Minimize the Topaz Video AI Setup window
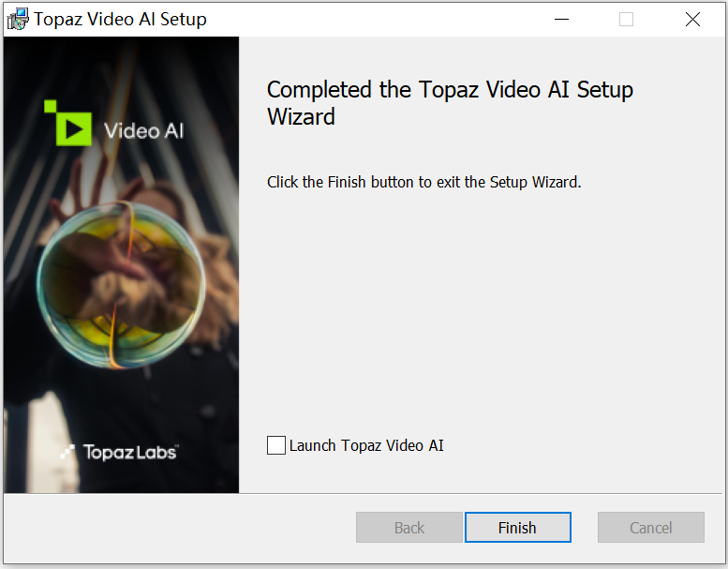728x569 pixels. point(561,19)
